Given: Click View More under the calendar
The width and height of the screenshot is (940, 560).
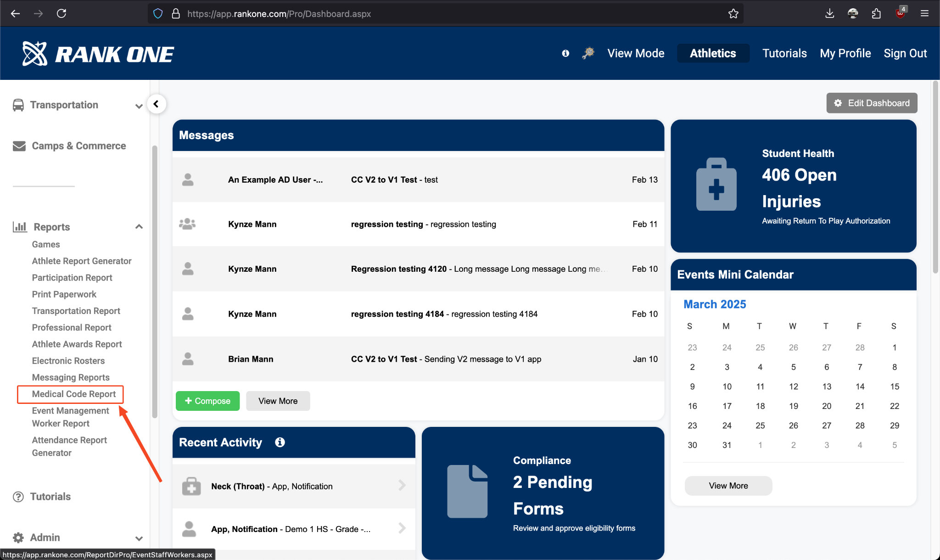Looking at the screenshot, I should tap(728, 486).
